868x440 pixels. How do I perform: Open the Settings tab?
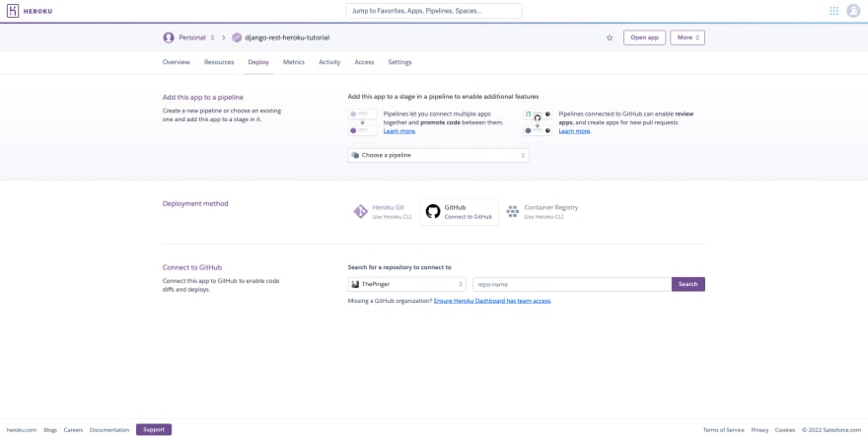[x=399, y=62]
